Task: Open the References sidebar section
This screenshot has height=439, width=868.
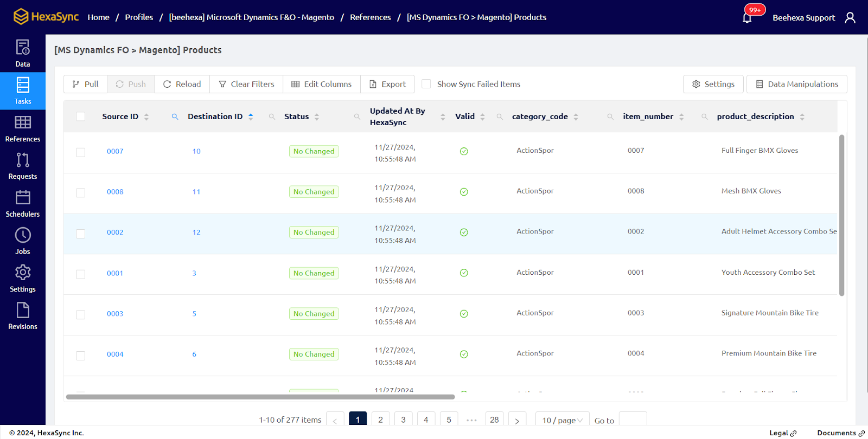Action: pos(23,128)
